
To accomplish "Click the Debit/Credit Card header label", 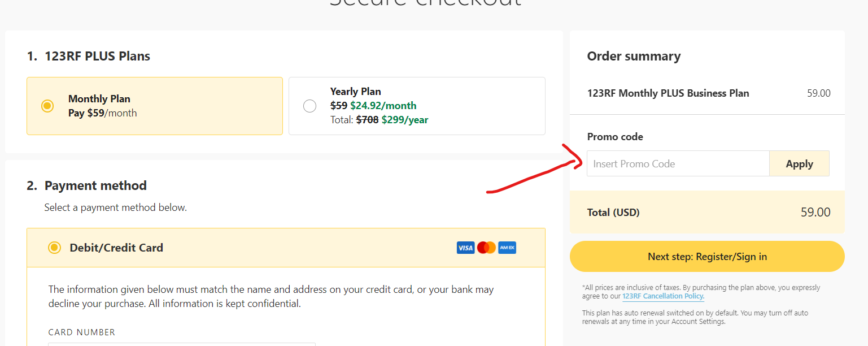I will click(116, 248).
